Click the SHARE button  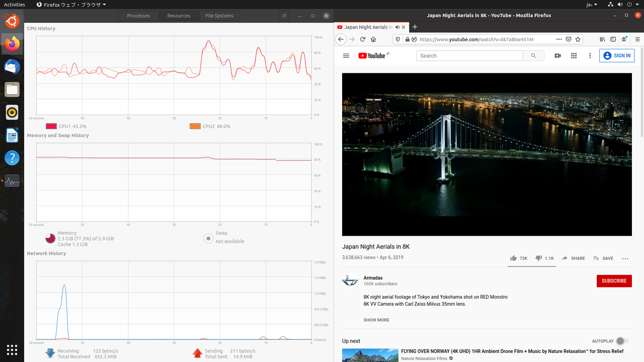[573, 258]
